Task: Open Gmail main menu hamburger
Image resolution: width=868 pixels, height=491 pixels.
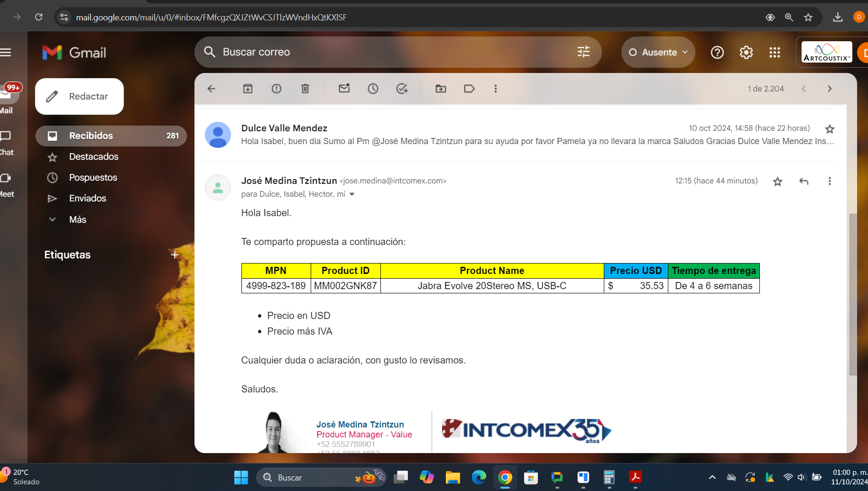Action: [x=6, y=52]
